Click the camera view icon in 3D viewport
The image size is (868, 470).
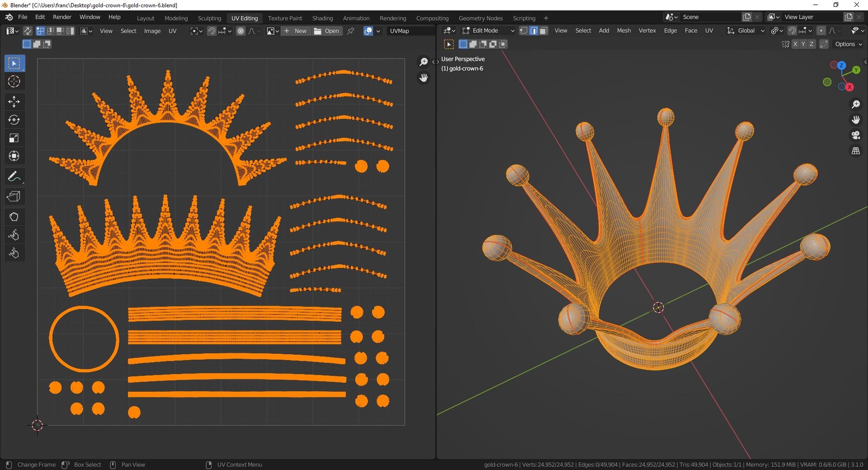(856, 135)
